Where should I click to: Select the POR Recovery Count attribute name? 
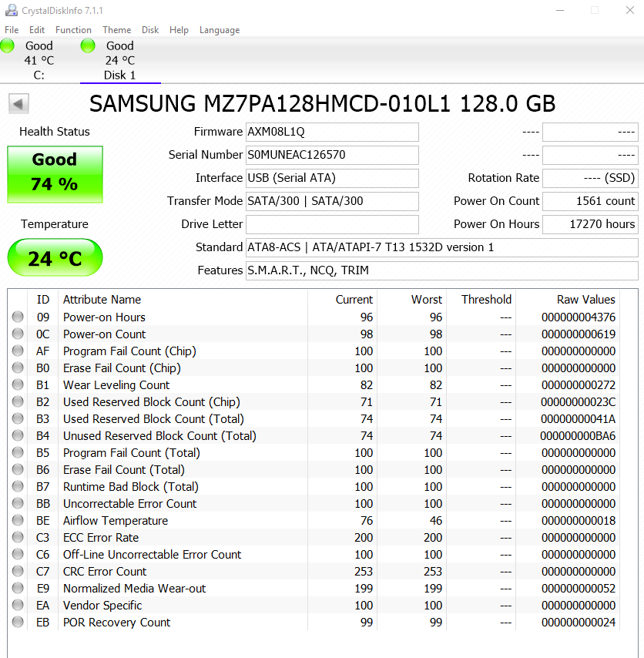116,623
